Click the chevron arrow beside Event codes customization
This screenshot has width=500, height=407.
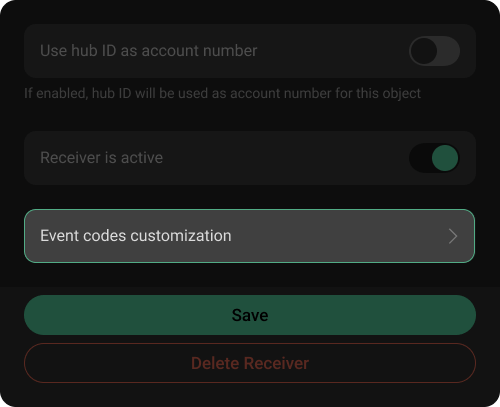point(453,236)
